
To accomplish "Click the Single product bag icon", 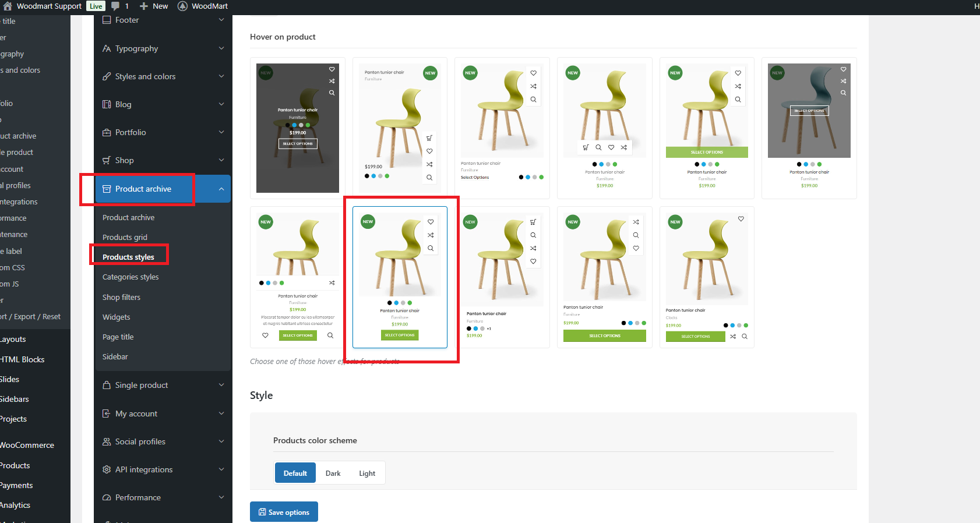I will pos(107,385).
